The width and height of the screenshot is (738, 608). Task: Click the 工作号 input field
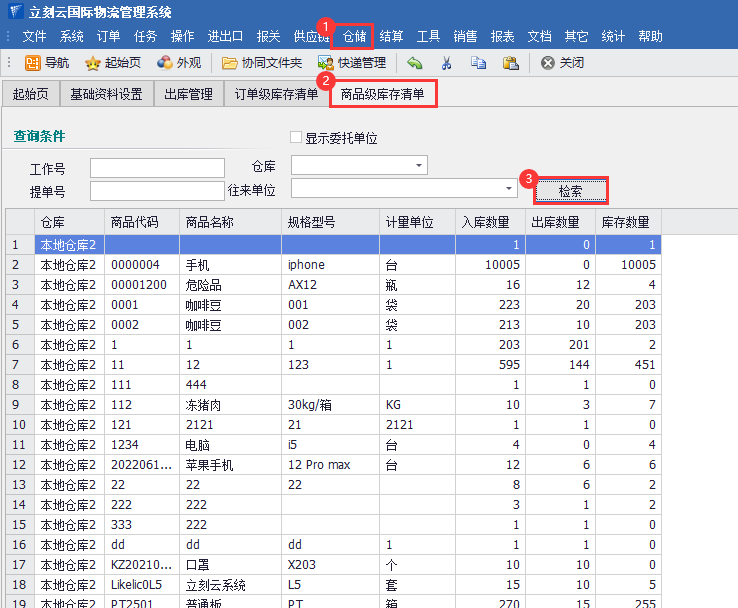click(x=157, y=167)
